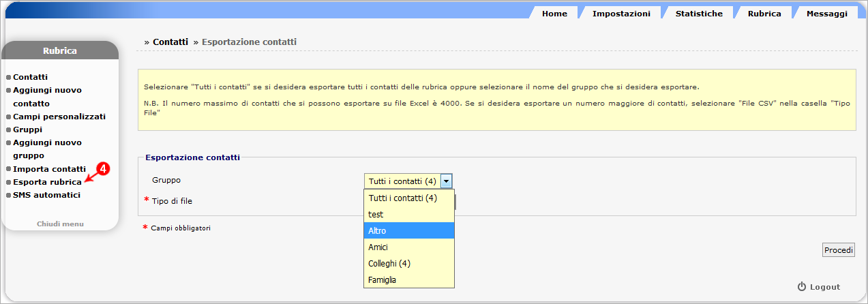Go to the Statistiche tab
868x304 pixels.
pyautogui.click(x=699, y=14)
